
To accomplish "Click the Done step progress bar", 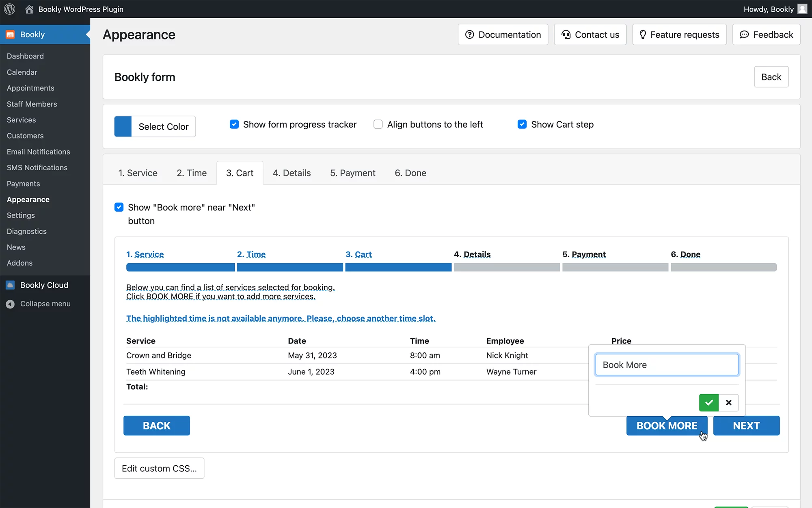I will [723, 267].
